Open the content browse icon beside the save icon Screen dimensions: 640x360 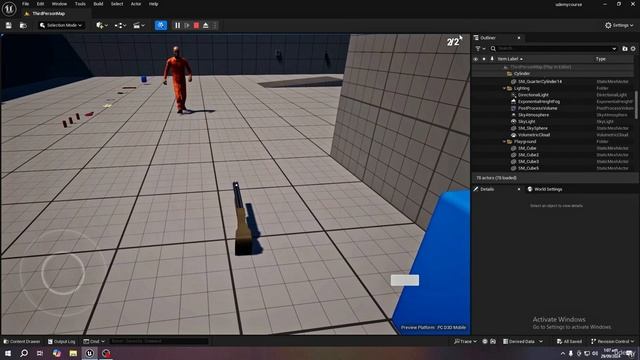23,25
